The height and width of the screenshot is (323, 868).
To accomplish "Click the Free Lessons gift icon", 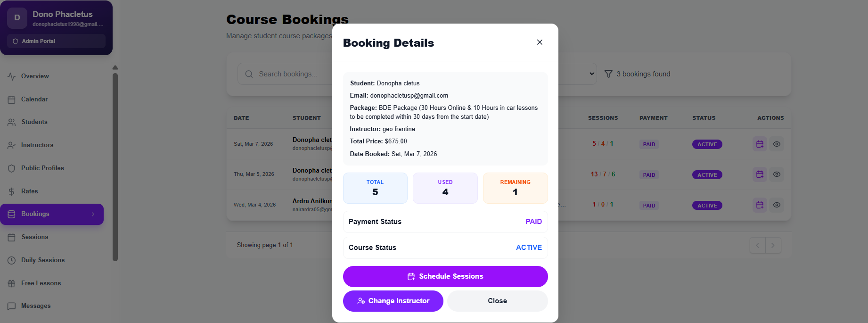I will click(x=12, y=283).
